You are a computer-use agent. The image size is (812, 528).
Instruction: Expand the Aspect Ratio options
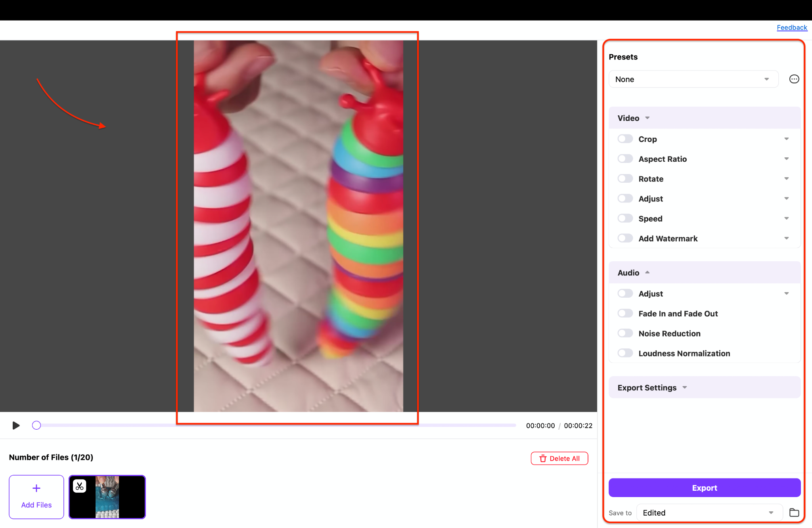point(786,159)
